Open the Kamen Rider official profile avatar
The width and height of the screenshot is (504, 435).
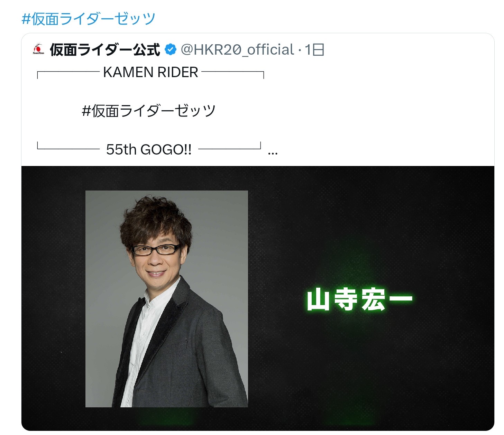pyautogui.click(x=38, y=49)
